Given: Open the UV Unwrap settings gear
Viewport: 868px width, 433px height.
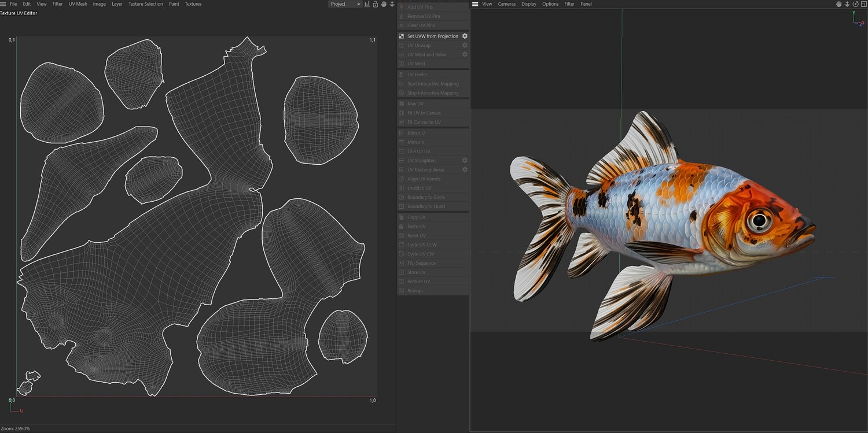Looking at the screenshot, I should (465, 45).
